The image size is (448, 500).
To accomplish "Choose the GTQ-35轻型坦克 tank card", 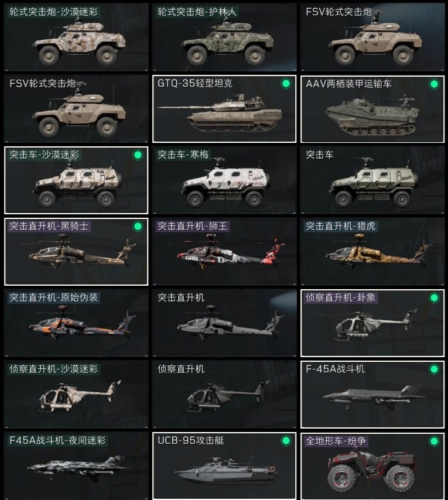I will [x=224, y=109].
